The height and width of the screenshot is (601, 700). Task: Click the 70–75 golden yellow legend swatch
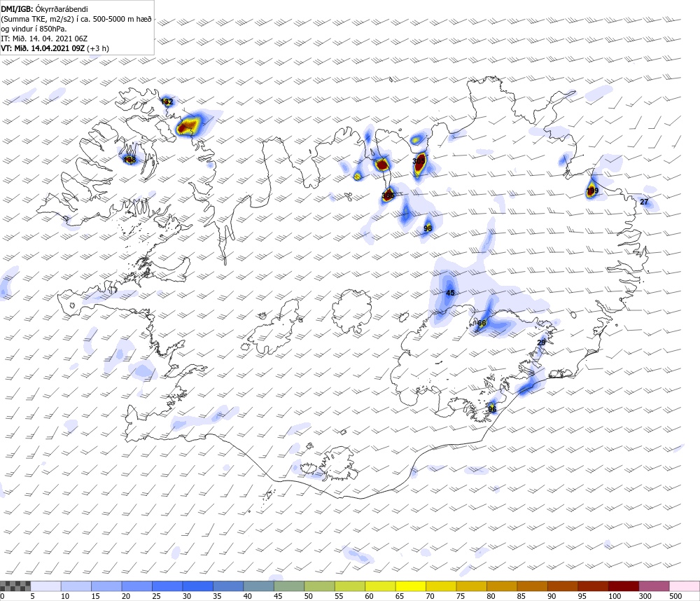point(441,586)
